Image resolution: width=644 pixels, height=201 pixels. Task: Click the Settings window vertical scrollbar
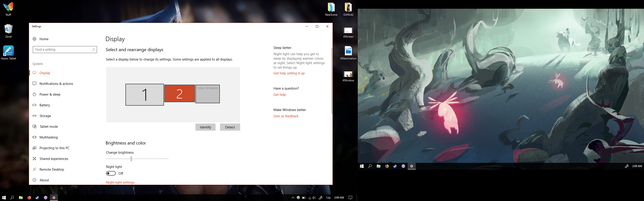click(332, 81)
